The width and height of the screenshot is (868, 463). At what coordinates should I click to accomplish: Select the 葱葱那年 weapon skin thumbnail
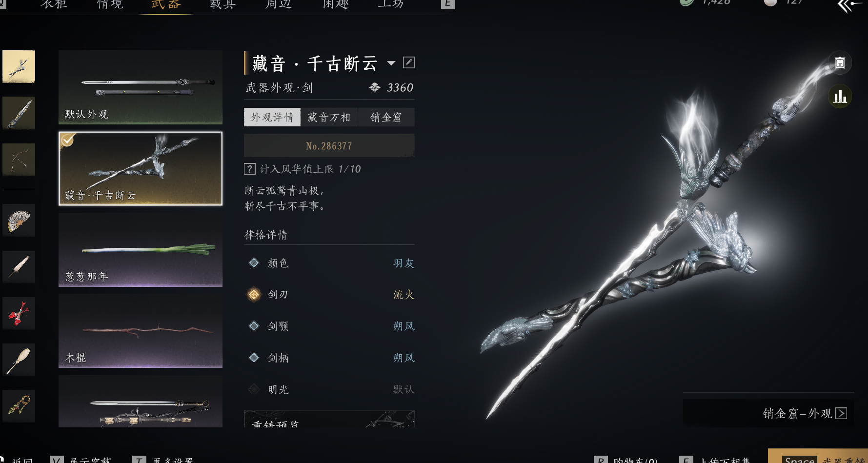click(x=141, y=249)
